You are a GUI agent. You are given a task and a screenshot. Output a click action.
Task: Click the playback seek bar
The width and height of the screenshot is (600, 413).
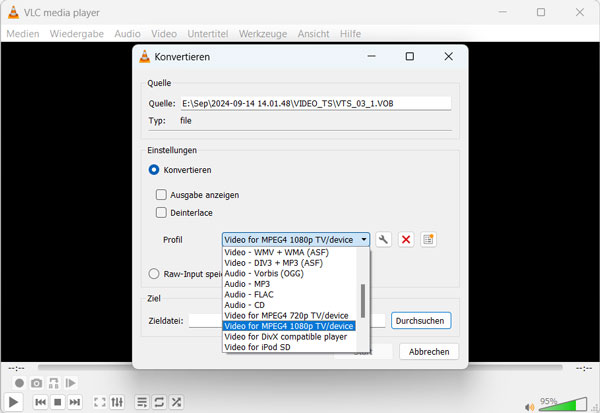pyautogui.click(x=300, y=368)
